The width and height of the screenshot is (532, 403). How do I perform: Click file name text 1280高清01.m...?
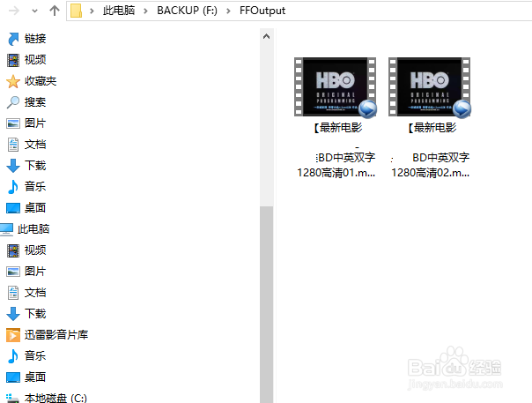[x=336, y=173]
